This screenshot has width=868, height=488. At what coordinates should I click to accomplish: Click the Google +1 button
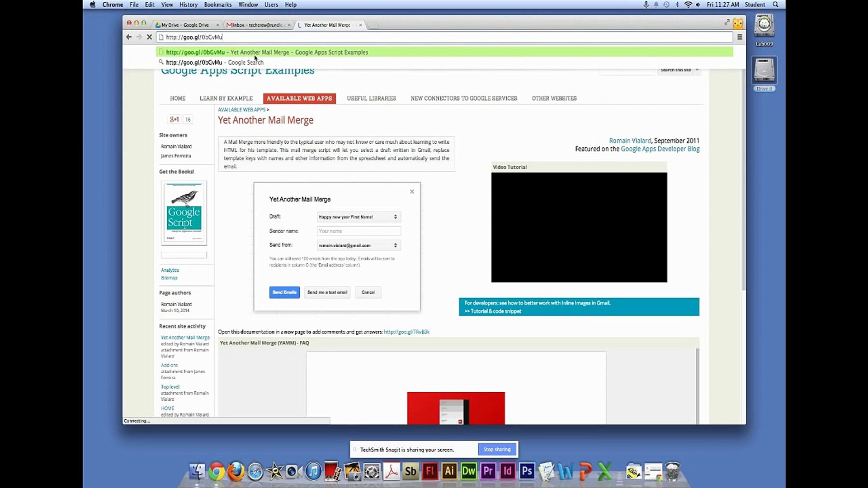(x=175, y=119)
